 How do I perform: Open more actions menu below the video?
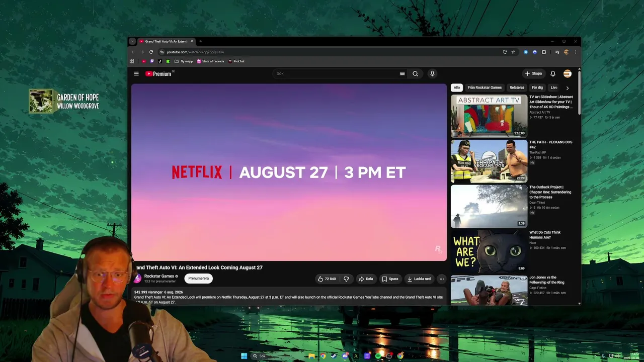click(441, 279)
